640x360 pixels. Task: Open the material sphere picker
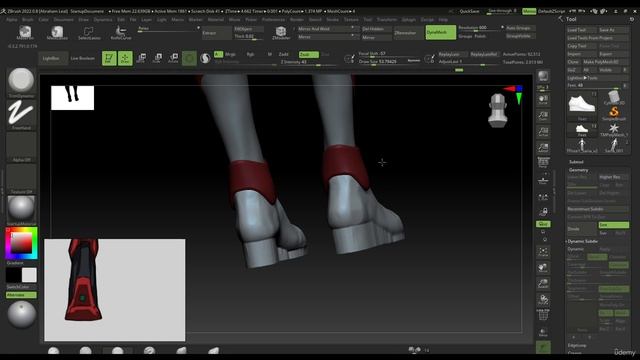click(x=21, y=210)
